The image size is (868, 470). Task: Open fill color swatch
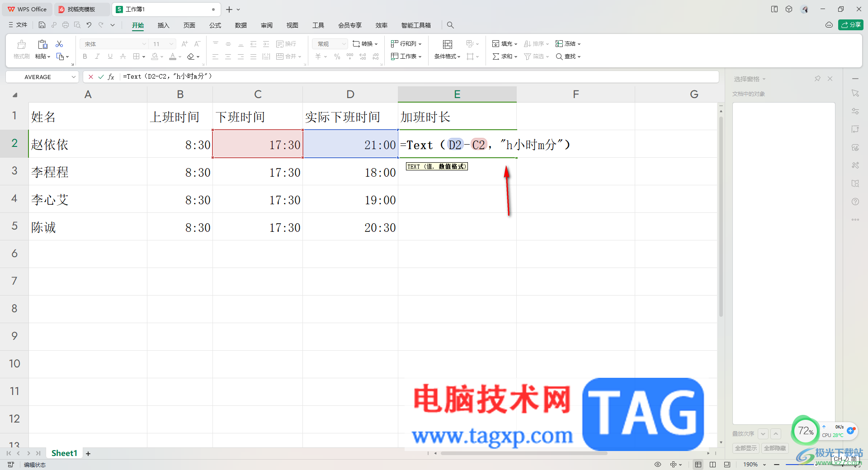point(155,56)
